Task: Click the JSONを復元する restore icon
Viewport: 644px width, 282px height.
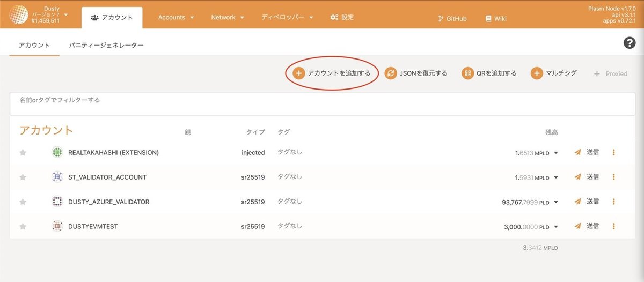Action: point(391,73)
